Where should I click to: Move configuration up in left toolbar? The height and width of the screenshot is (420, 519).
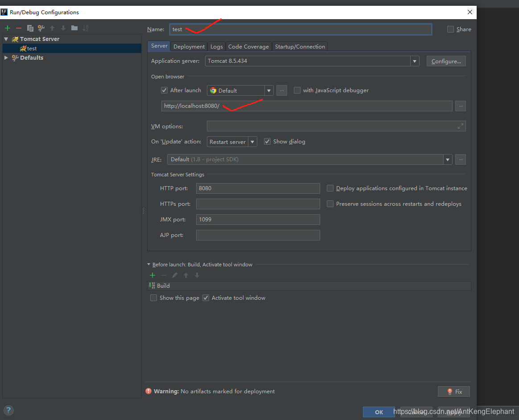click(x=52, y=28)
